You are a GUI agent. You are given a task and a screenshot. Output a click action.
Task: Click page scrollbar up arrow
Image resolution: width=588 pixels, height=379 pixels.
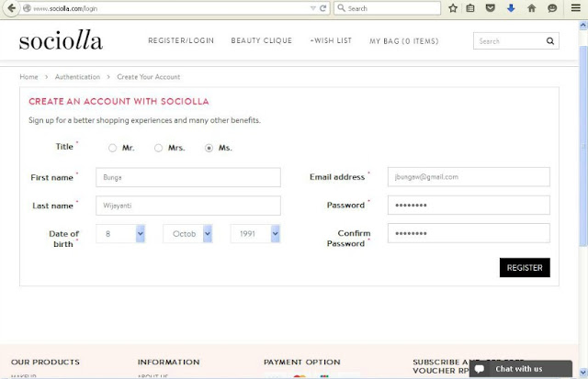pyautogui.click(x=583, y=25)
